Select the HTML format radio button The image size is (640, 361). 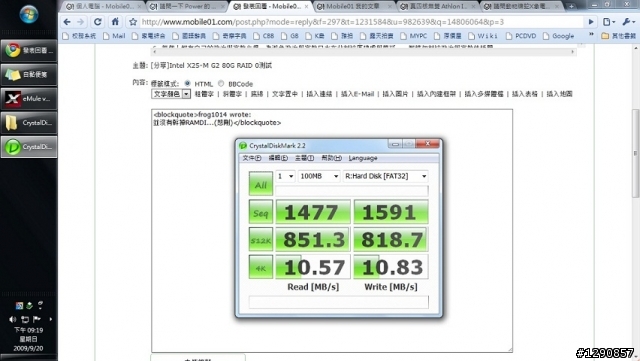click(187, 83)
